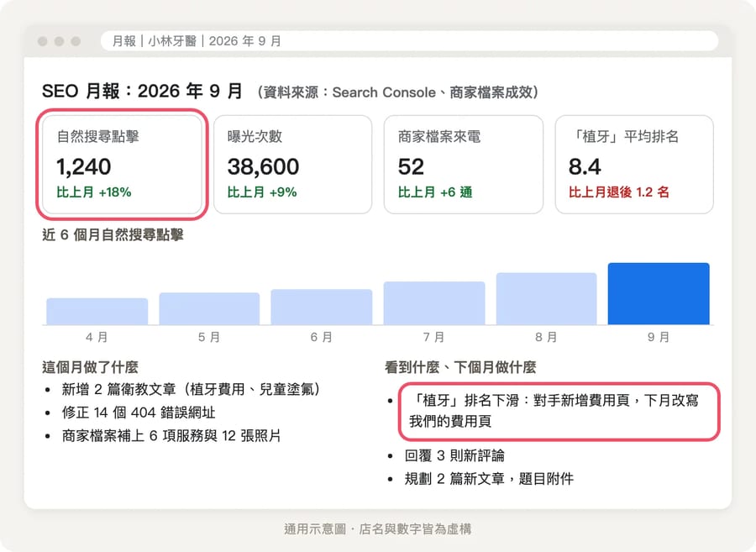Click the 比上月 +9% change label
The height and width of the screenshot is (552, 756).
tap(262, 192)
